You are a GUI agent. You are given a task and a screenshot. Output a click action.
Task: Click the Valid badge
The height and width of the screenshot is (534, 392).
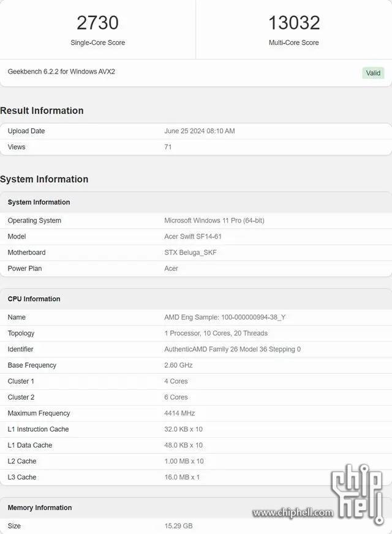point(373,73)
